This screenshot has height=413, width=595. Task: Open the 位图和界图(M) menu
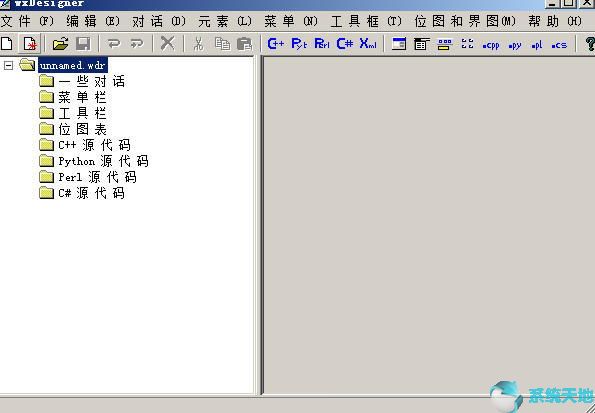point(465,21)
